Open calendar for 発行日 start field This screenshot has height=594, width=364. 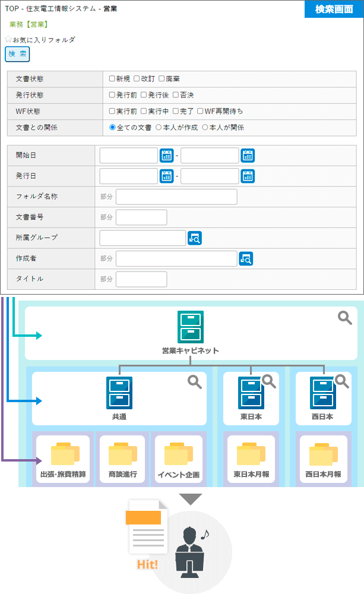tap(167, 176)
